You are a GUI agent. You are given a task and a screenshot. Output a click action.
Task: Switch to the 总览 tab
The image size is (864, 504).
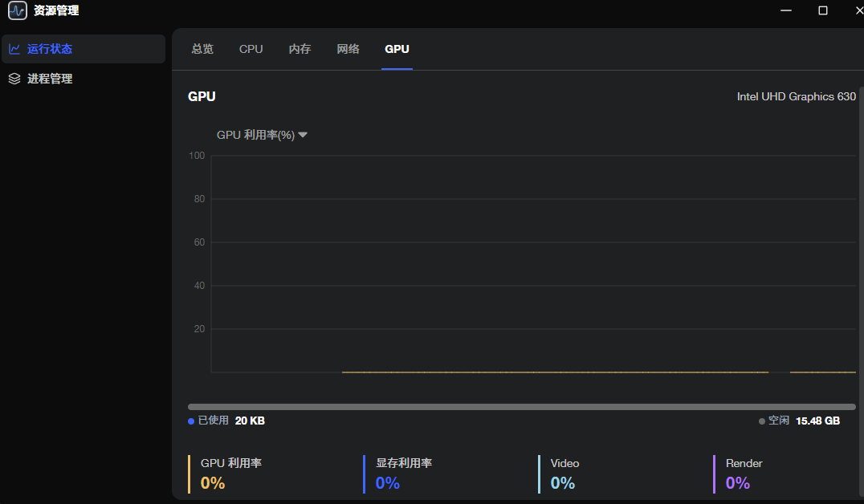202,49
